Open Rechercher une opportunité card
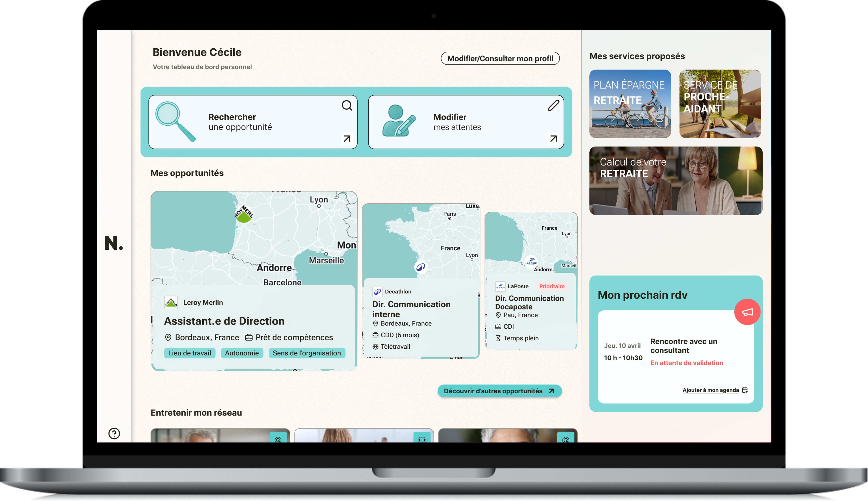The height and width of the screenshot is (501, 868). (x=253, y=122)
